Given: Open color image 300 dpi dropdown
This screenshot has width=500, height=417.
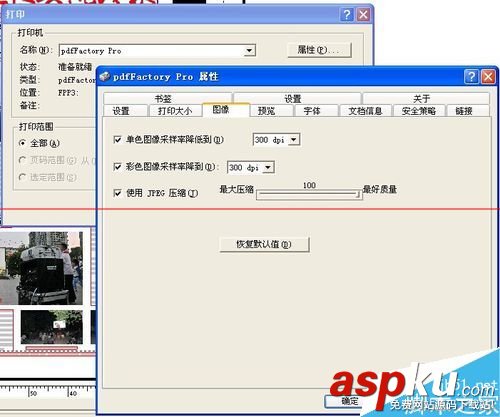Looking at the screenshot, I should [251, 167].
